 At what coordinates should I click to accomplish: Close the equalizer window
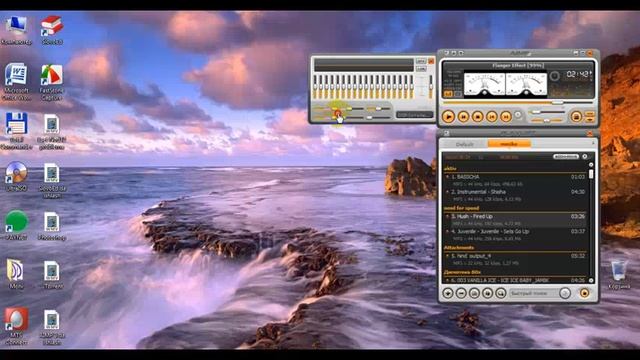point(431,61)
